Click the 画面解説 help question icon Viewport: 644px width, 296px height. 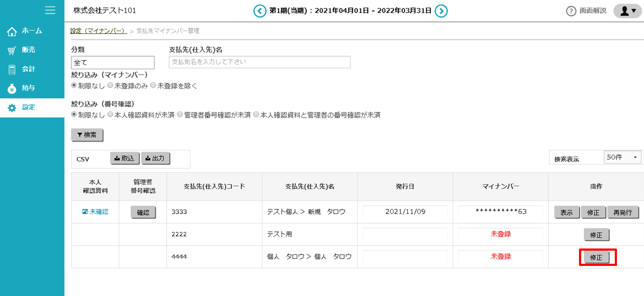coord(572,11)
